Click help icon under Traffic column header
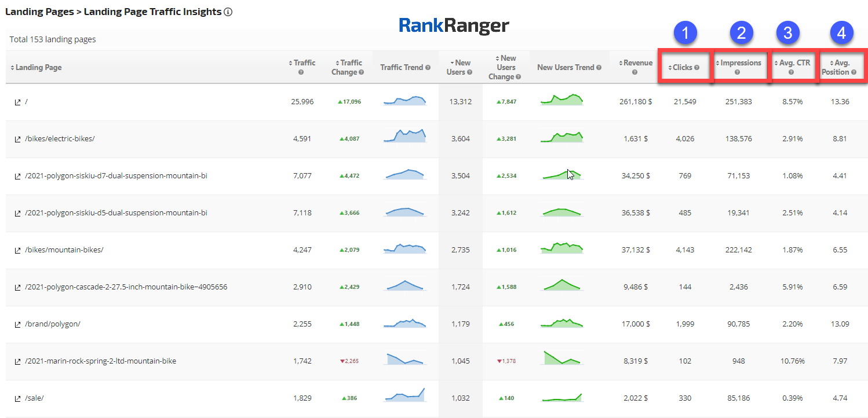This screenshot has width=868, height=418. pos(301,72)
